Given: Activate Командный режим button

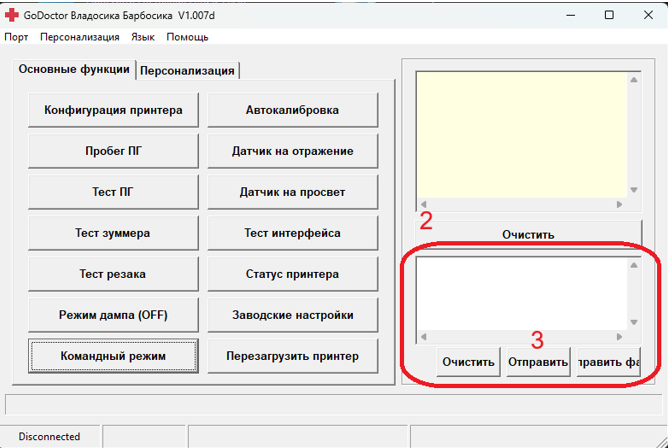Looking at the screenshot, I should (x=112, y=356).
